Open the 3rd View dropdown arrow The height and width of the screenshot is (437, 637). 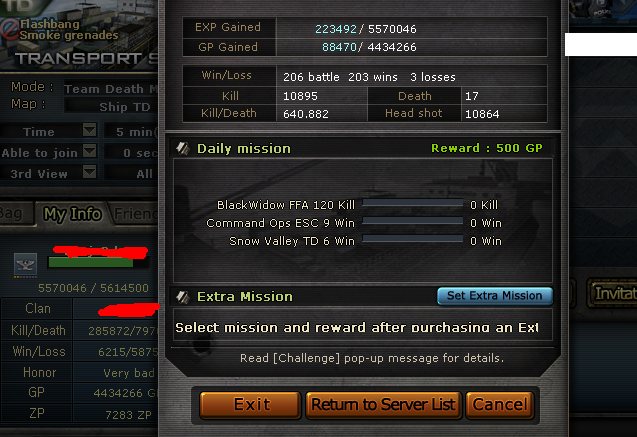click(89, 172)
